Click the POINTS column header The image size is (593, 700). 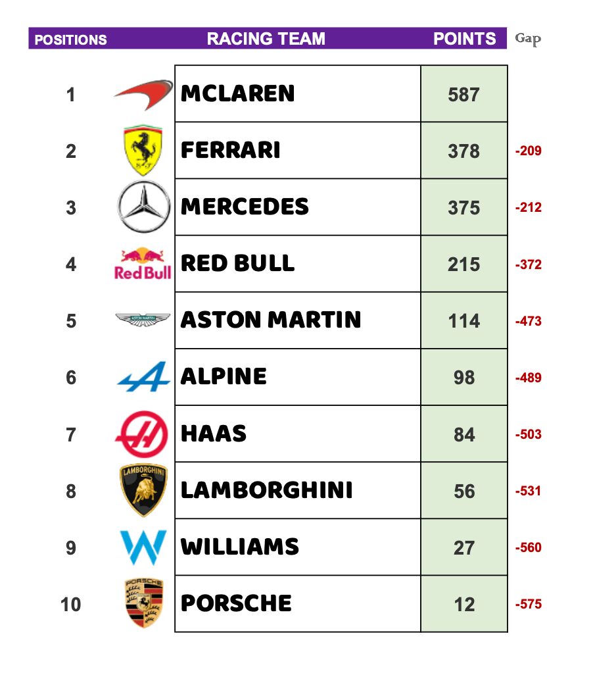tap(464, 39)
